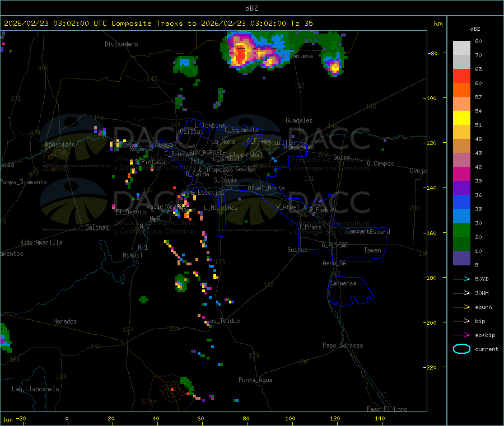Pick the red swatch between 60 and 65
Screen dimensions: 504x426
[x=461, y=76]
